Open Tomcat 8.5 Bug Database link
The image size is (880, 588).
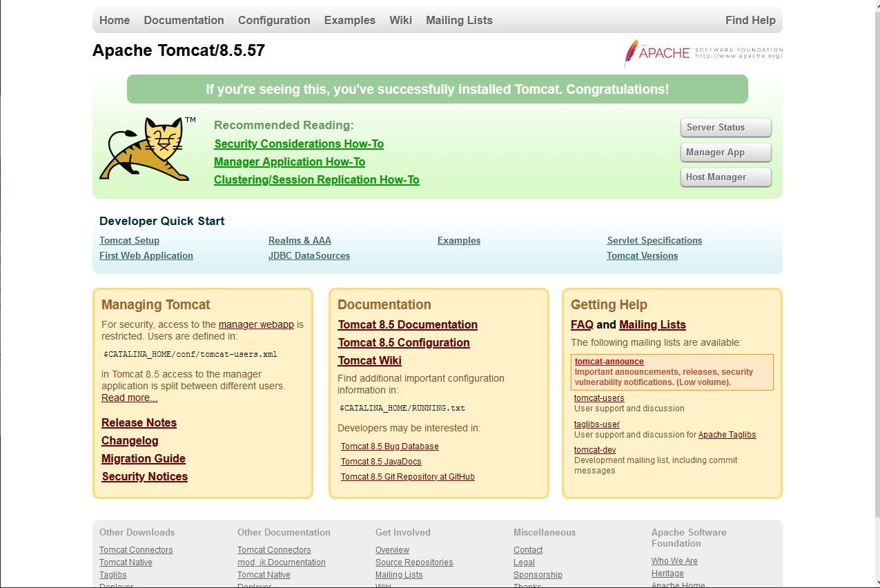coord(390,447)
